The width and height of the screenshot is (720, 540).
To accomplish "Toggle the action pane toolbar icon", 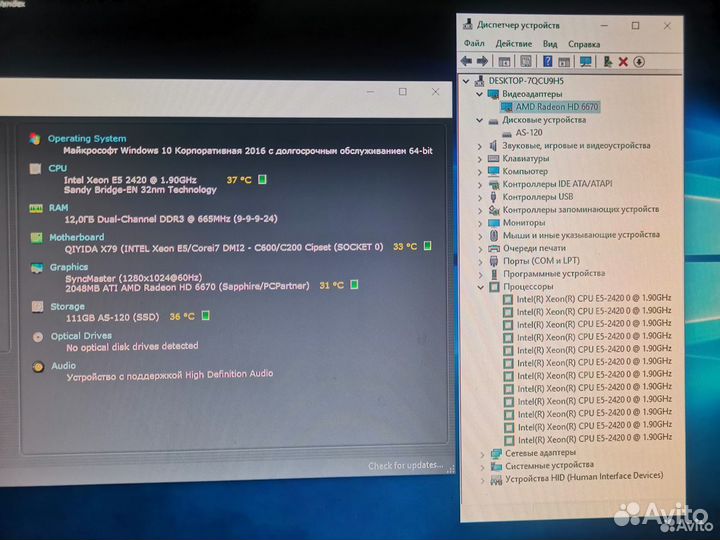I will pyautogui.click(x=564, y=62).
